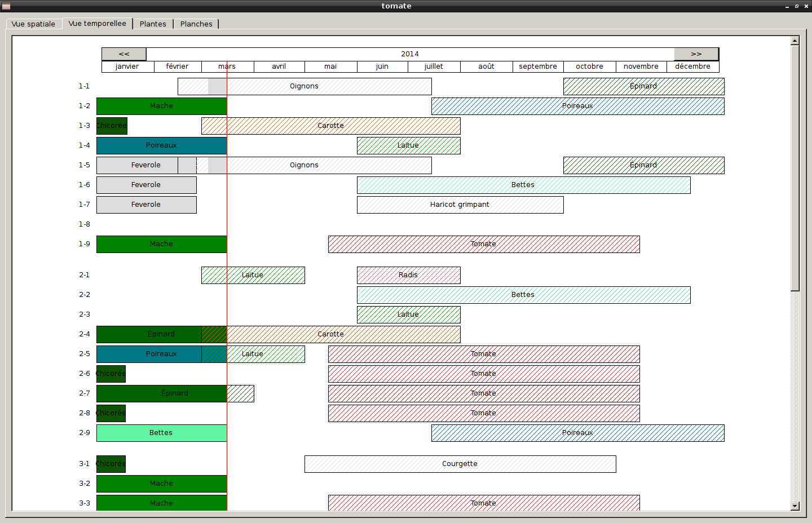812x523 pixels.
Task: Select Épinard bar in row 1-1
Action: tap(643, 86)
